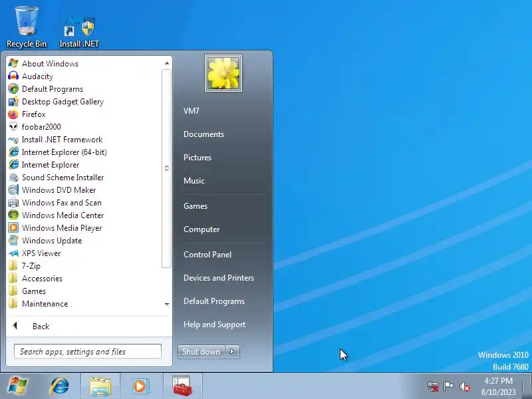Open Music from the Start menu
The image size is (532, 399).
194,181
